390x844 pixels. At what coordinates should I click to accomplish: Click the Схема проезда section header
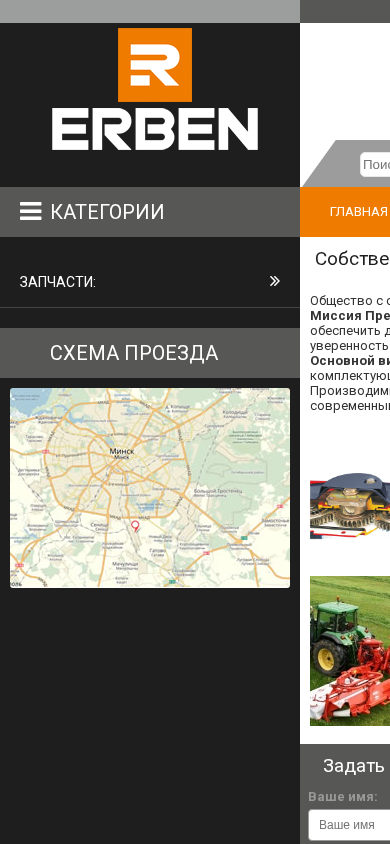[150, 353]
